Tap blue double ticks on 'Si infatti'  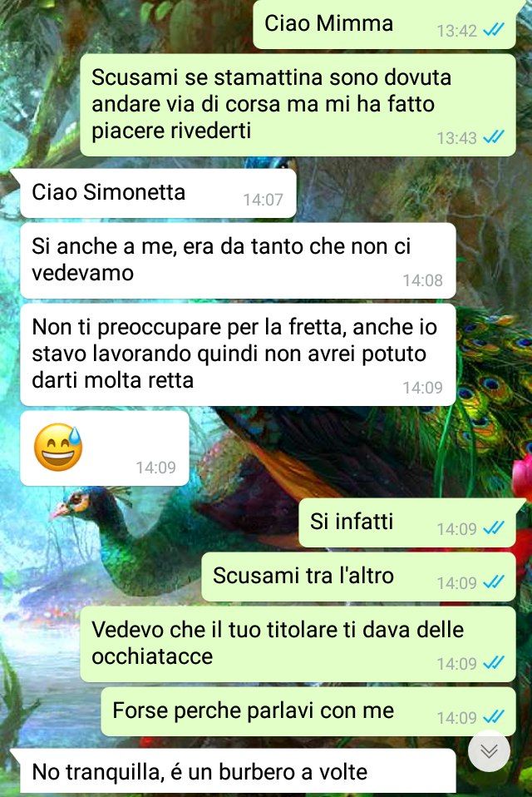(x=494, y=528)
